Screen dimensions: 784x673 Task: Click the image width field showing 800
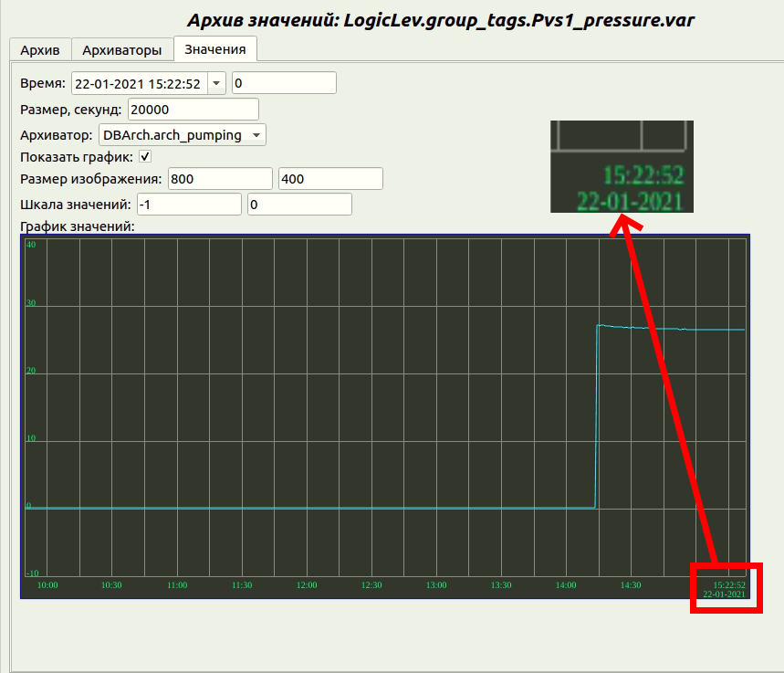pyautogui.click(x=220, y=179)
